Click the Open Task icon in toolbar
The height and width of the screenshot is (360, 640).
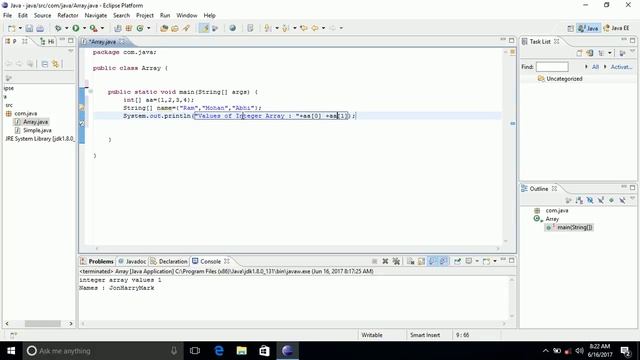click(x=175, y=28)
